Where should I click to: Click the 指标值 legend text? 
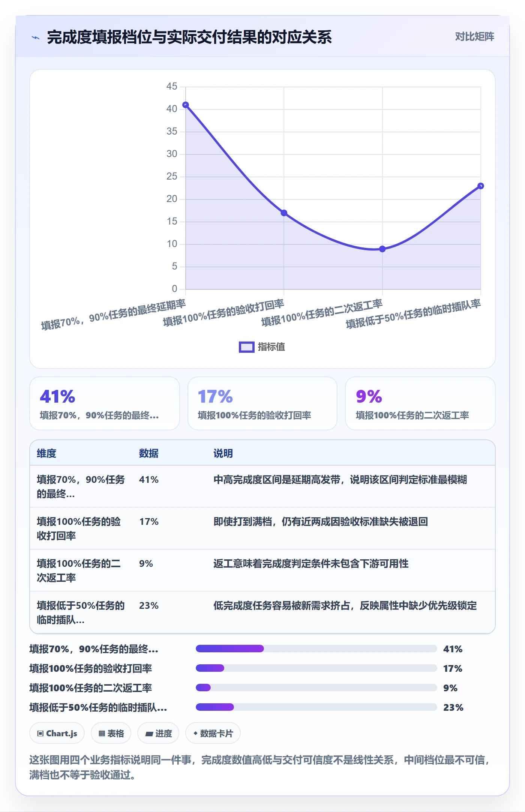271,347
